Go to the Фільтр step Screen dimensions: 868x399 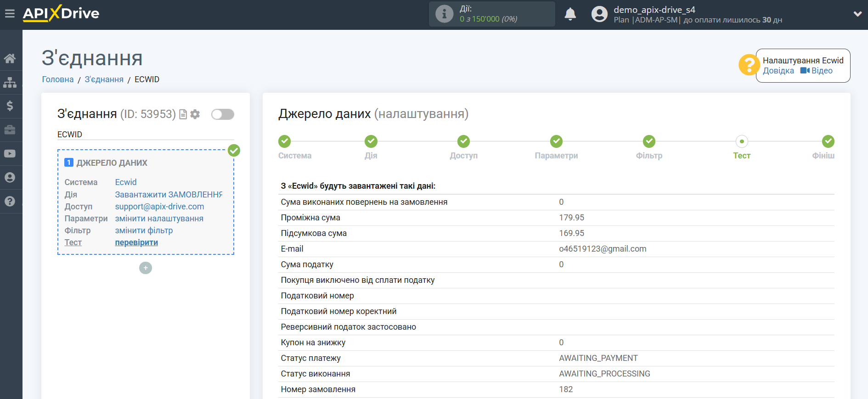click(648, 141)
